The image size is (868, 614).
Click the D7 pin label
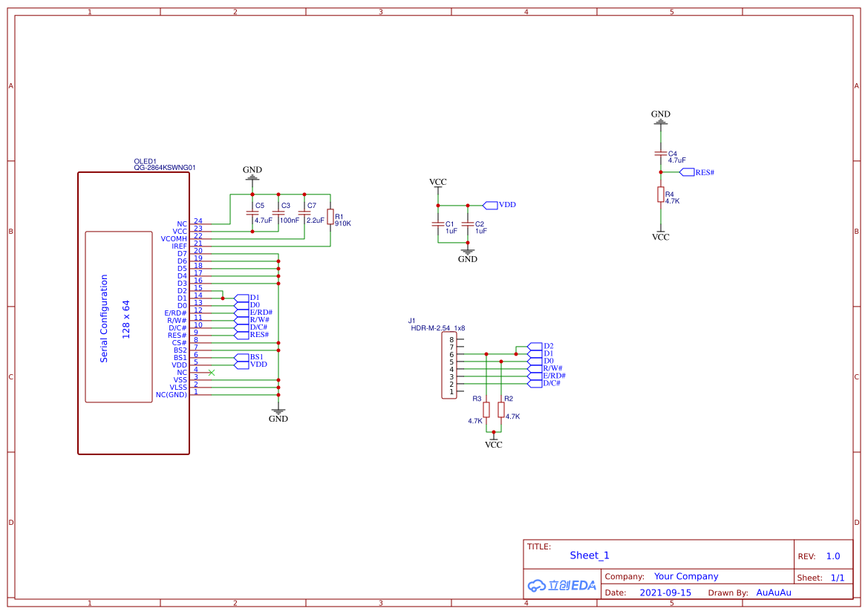tap(182, 254)
